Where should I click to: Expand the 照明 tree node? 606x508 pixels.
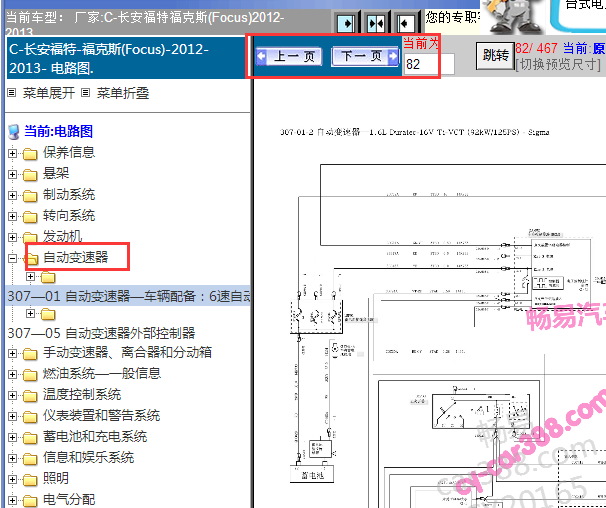(x=12, y=479)
